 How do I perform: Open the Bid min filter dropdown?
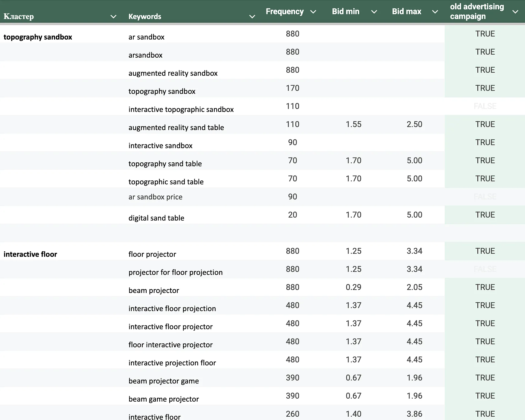pos(374,12)
